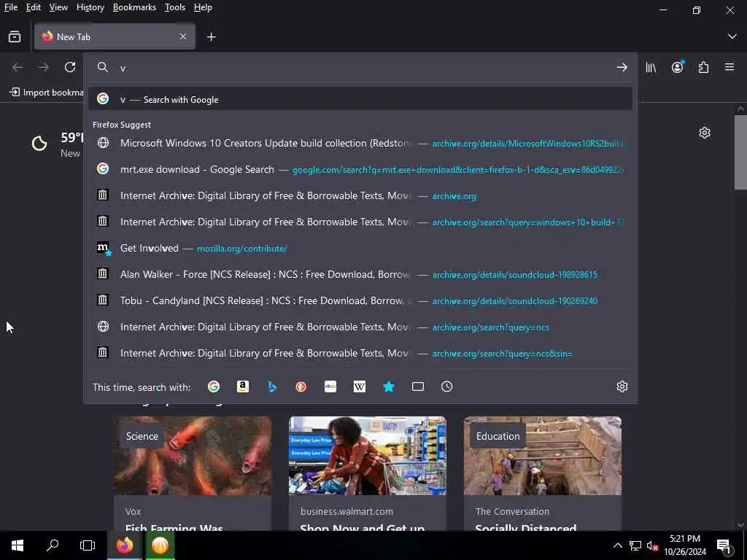This screenshot has height=560, width=747.
Task: Open Windows taskbar search
Action: 53,545
